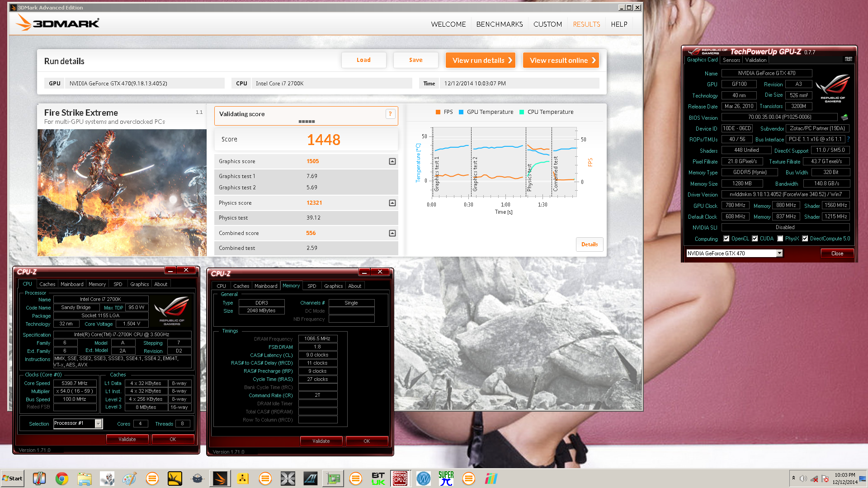The width and height of the screenshot is (868, 488).
Task: Click the Fire Strike Extreme thumbnail image
Action: click(122, 193)
